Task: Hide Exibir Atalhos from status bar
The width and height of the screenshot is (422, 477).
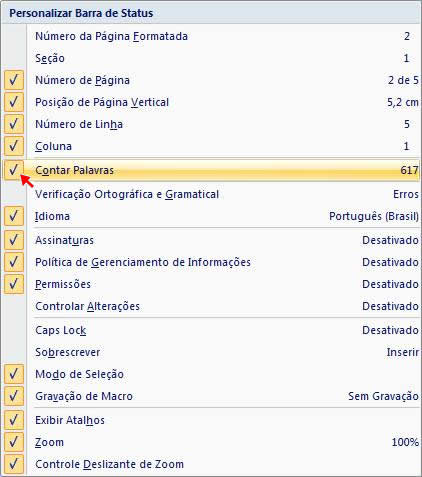Action: [211, 420]
